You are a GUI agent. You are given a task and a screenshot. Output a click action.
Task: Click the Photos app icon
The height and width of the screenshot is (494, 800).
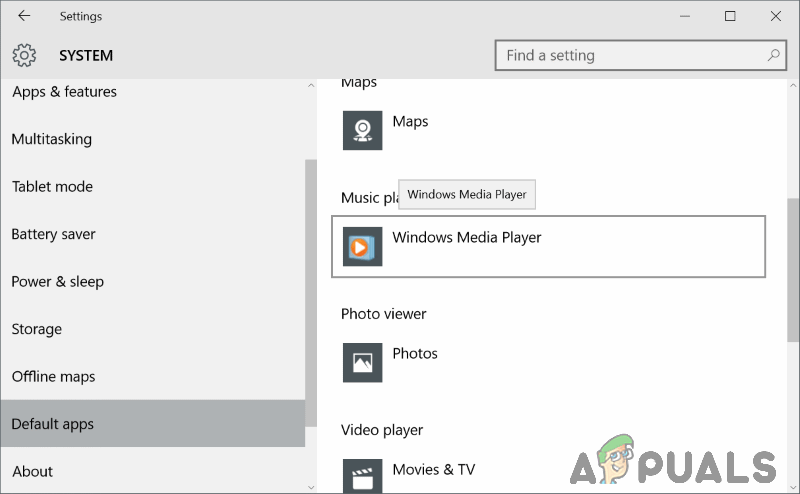(x=362, y=362)
